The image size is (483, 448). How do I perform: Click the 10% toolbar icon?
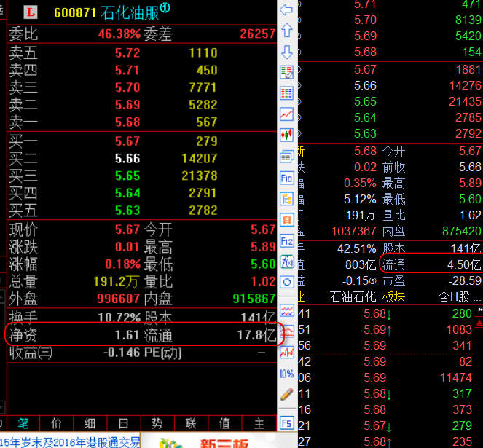coord(286,373)
